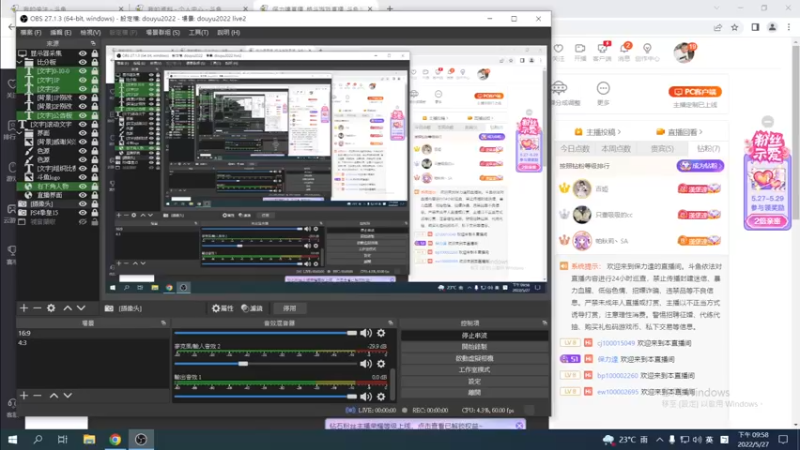Mute the 麥克風/輸入音效 2 channel

coord(366,364)
